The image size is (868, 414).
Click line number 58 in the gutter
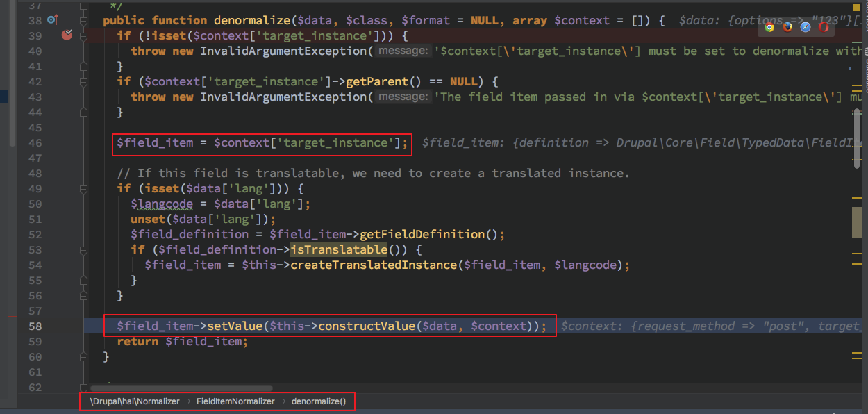[x=35, y=326]
